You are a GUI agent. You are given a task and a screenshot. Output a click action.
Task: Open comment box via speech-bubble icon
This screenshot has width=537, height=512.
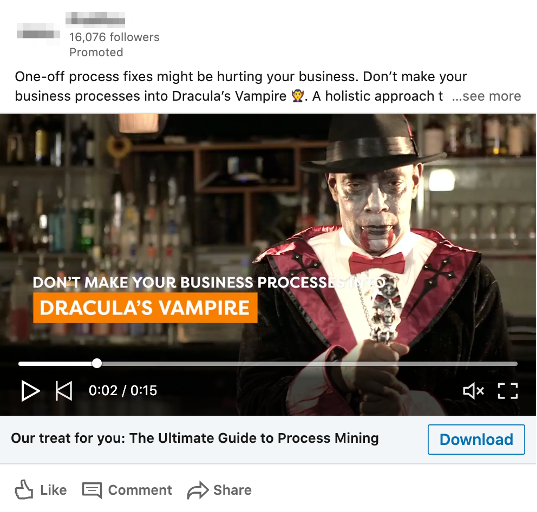coord(92,490)
